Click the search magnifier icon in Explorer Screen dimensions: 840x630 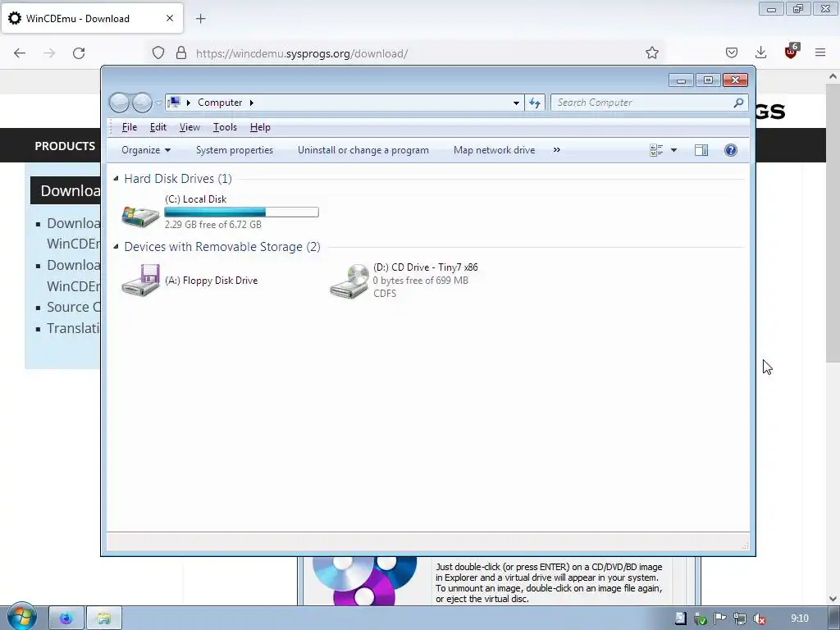(x=738, y=103)
